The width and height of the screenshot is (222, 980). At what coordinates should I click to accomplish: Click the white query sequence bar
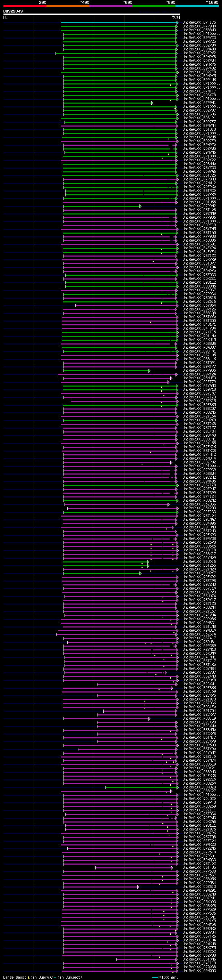(92, 15)
